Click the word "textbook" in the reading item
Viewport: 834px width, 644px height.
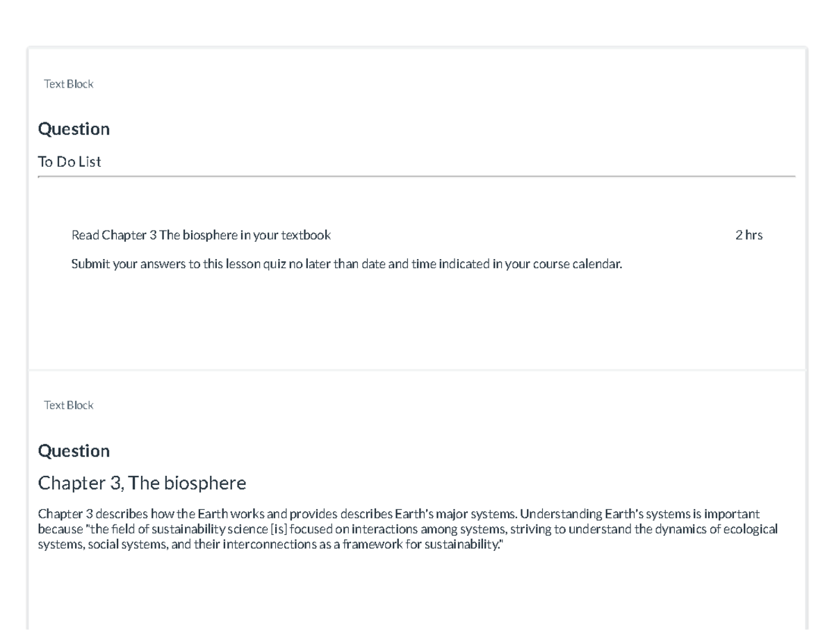click(x=306, y=236)
